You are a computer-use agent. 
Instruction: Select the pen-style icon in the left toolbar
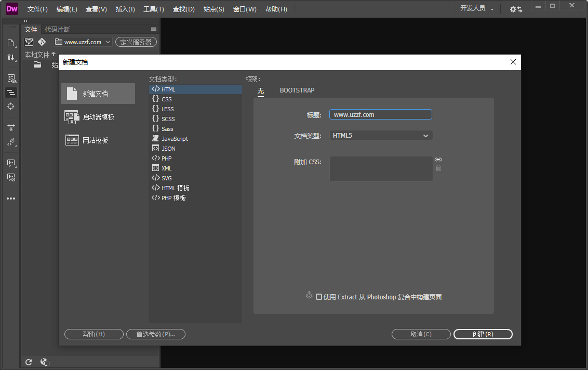pyautogui.click(x=11, y=142)
